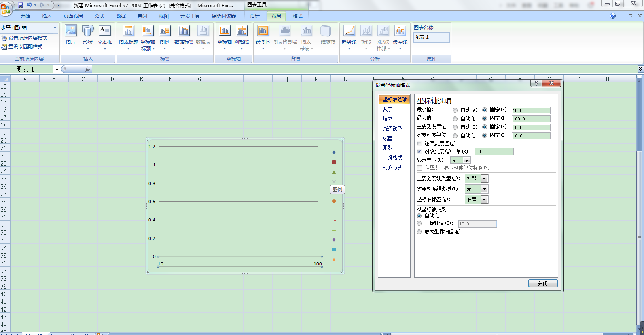Viewport: 644px width, 335px height.
Task: Open the Insert (插入) ribbon tab
Action: [47, 16]
